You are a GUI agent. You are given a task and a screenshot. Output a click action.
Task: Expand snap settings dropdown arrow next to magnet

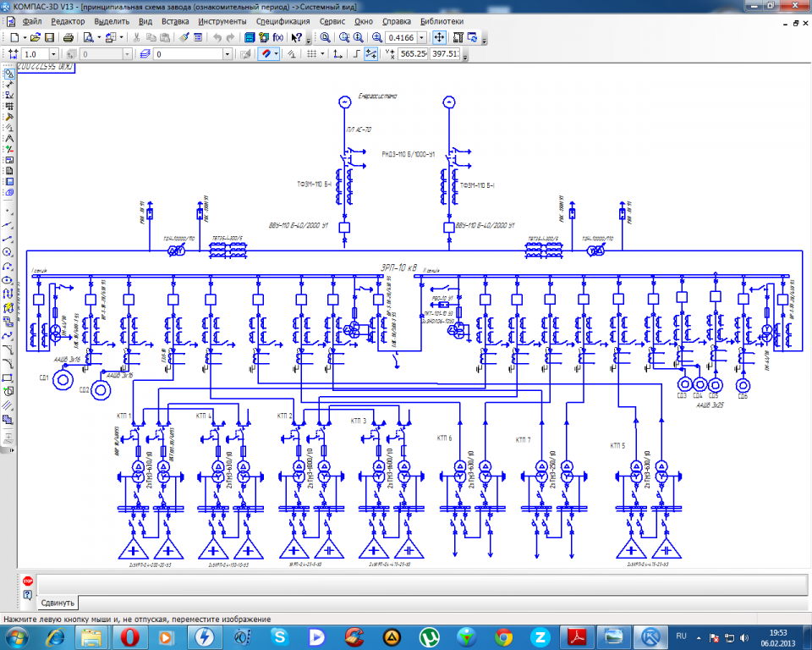(276, 54)
